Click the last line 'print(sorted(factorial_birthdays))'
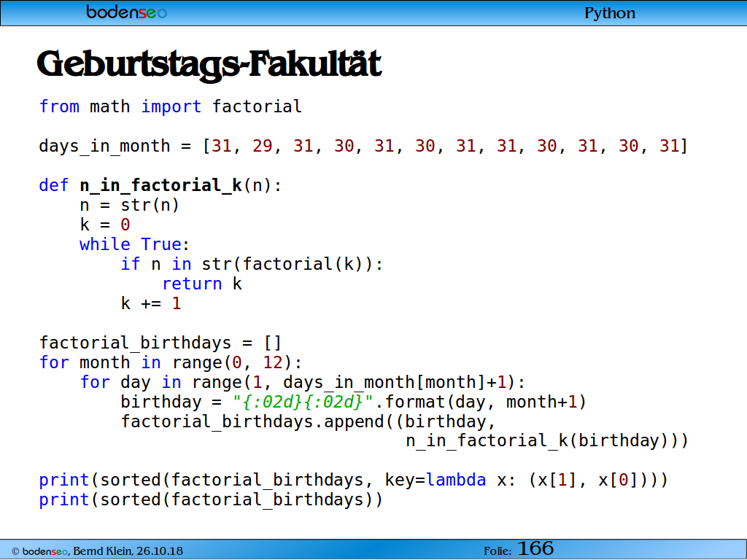Image resolution: width=747 pixels, height=560 pixels. [x=211, y=500]
